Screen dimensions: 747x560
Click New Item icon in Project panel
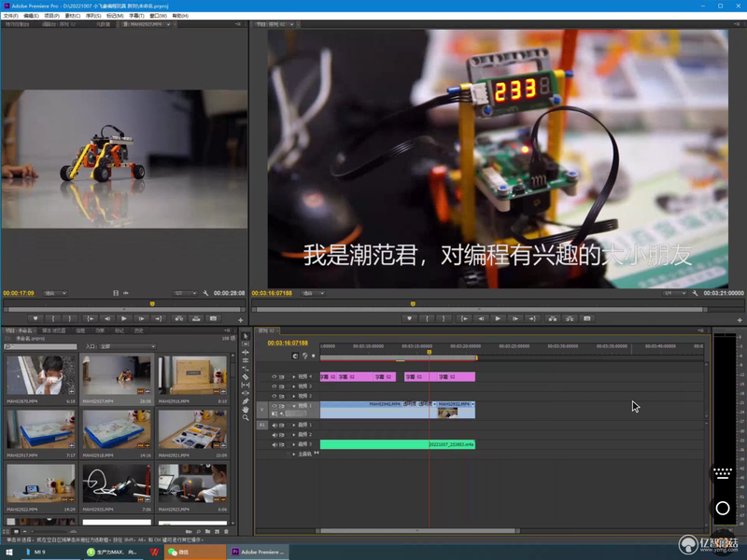click(x=218, y=531)
